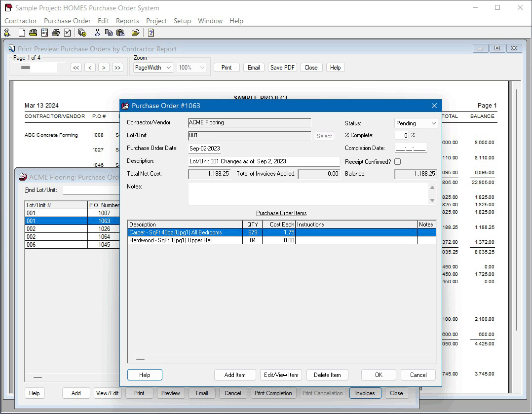
Task: Toggle the Receipt Confirmed checkbox
Action: pos(397,161)
